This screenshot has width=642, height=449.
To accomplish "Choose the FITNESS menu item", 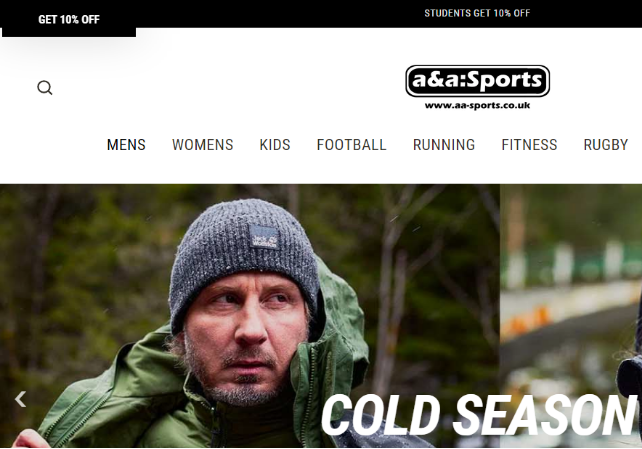I will click(529, 145).
